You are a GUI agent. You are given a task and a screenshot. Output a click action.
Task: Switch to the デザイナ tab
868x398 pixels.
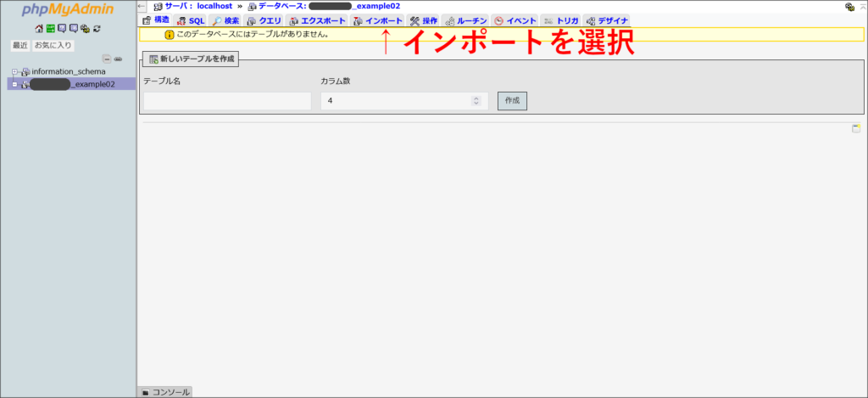point(607,21)
